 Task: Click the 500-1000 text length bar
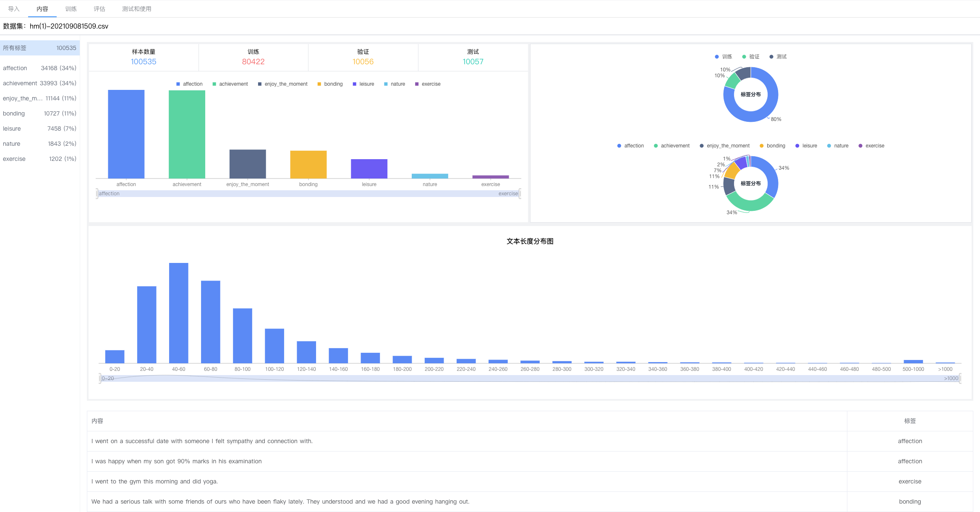(913, 362)
